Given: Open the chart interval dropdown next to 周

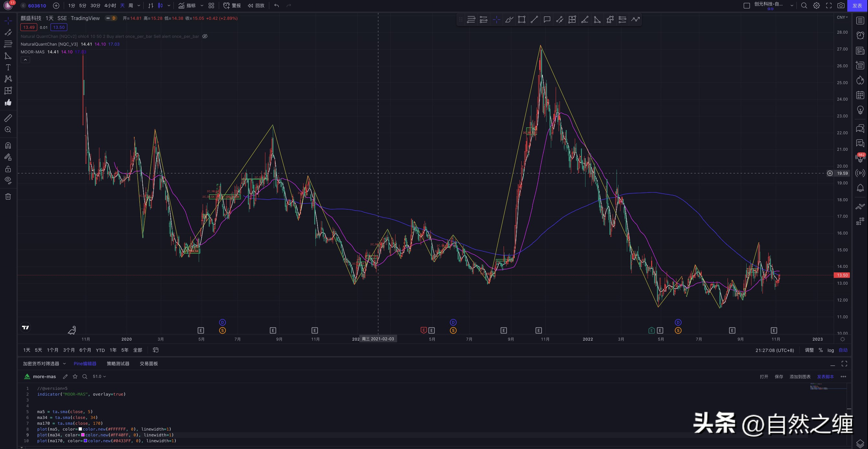Looking at the screenshot, I should (139, 5).
